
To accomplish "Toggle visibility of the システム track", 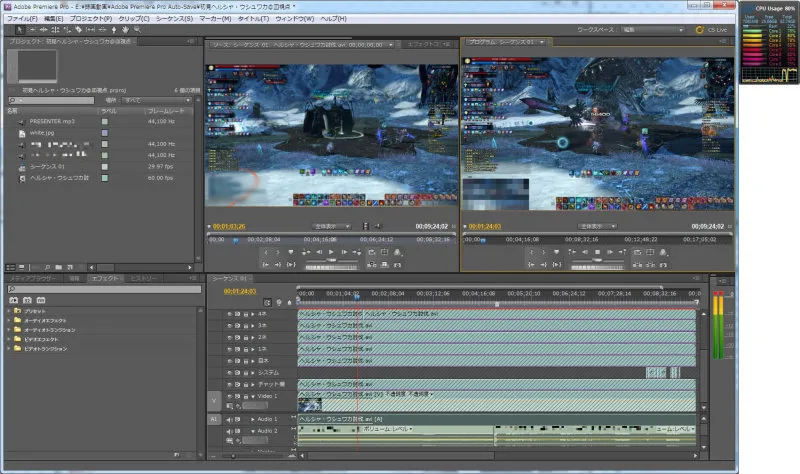I will pos(230,372).
